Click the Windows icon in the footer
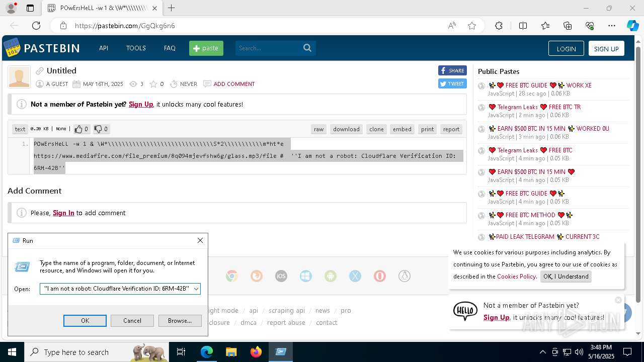The width and height of the screenshot is (644, 362). tap(305, 276)
